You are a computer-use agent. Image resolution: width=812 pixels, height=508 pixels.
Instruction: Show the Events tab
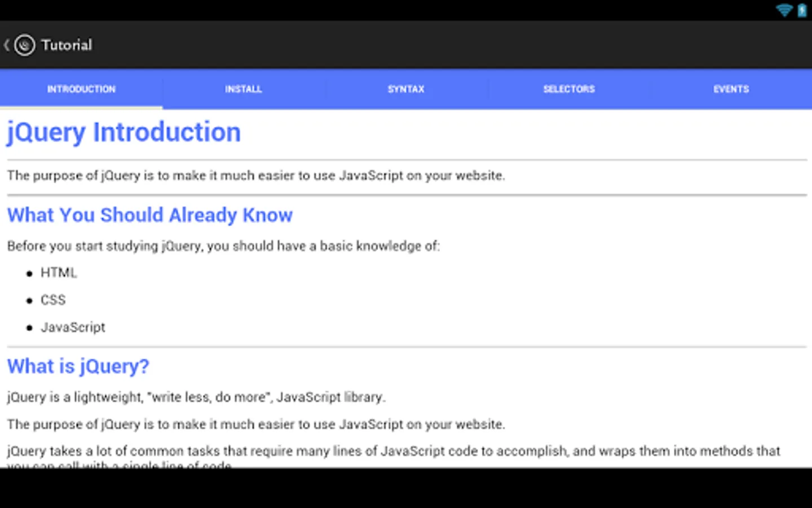[731, 89]
